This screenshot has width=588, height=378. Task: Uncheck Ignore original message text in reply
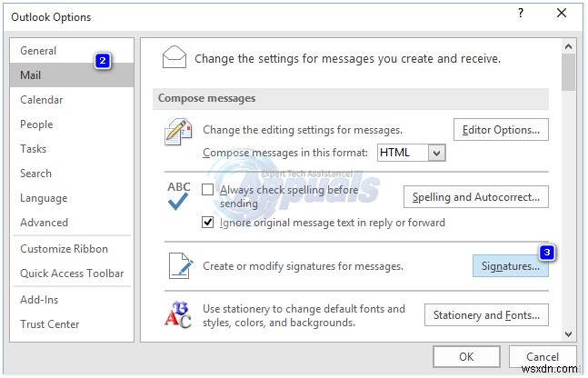(x=207, y=223)
